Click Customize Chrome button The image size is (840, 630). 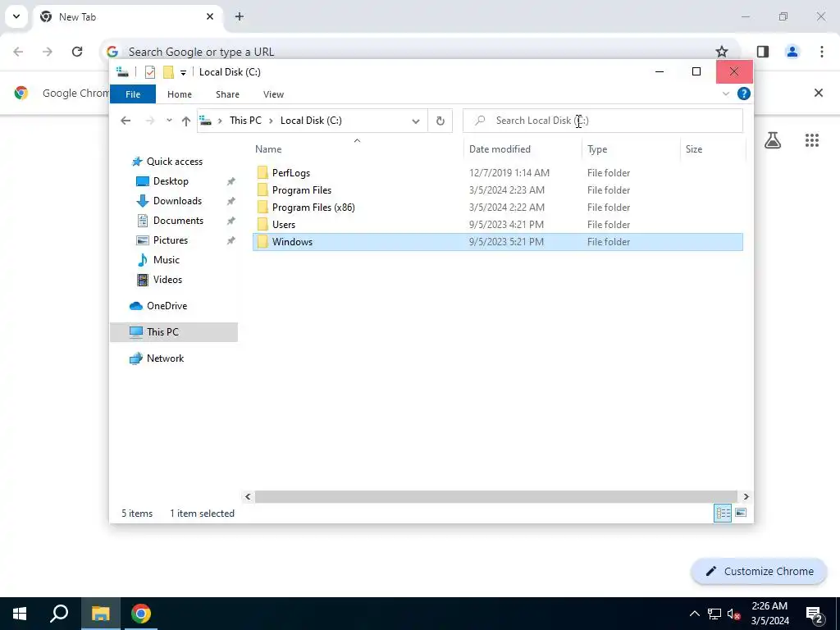click(x=759, y=571)
